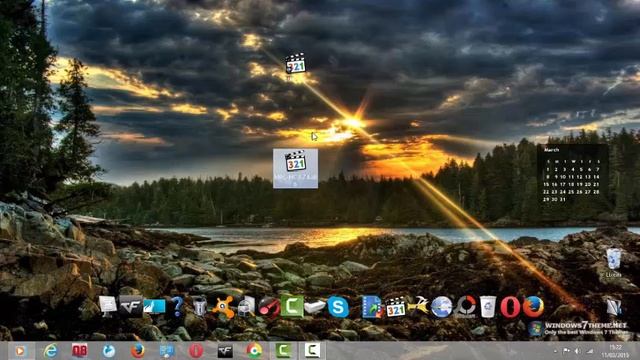Open green Camtasia taskbar icon
The width and height of the screenshot is (640, 360).
[x=283, y=351]
